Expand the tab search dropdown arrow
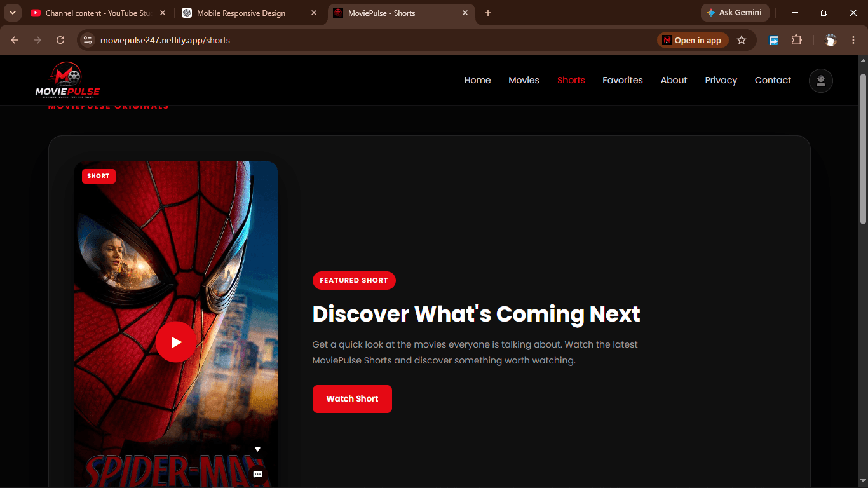The image size is (868, 488). point(12,13)
